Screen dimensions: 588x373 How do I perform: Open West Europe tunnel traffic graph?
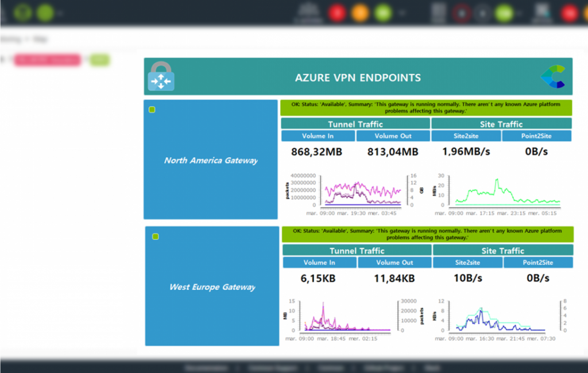354,321
